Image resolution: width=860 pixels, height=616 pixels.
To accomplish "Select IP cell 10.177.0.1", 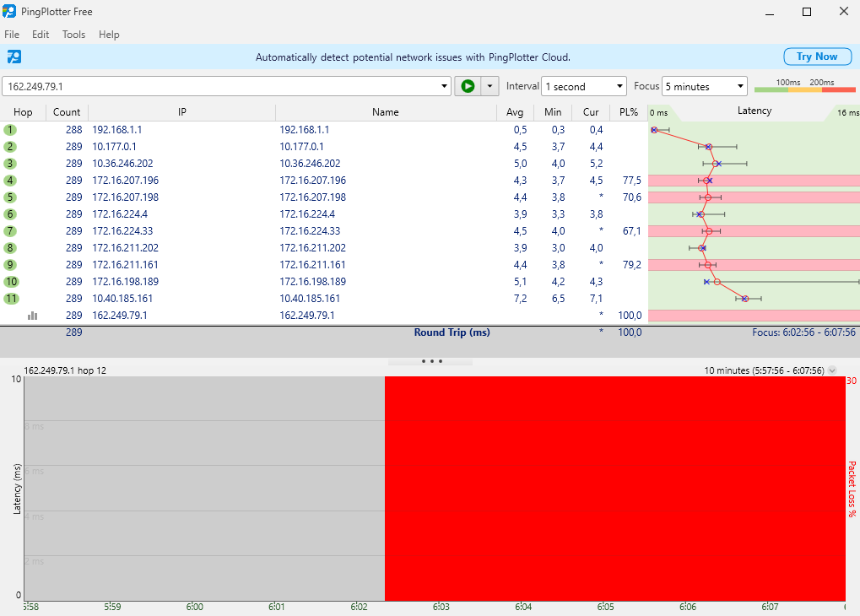I will tap(114, 147).
